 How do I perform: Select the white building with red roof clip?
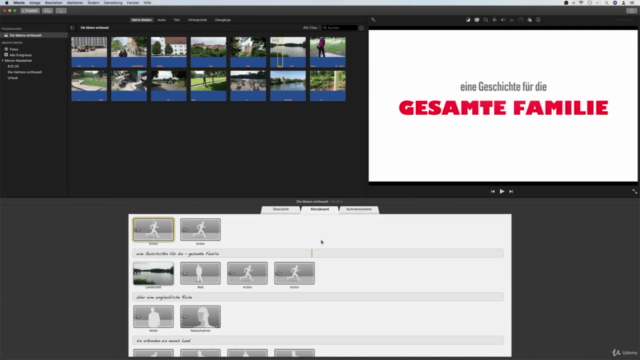[x=169, y=52]
